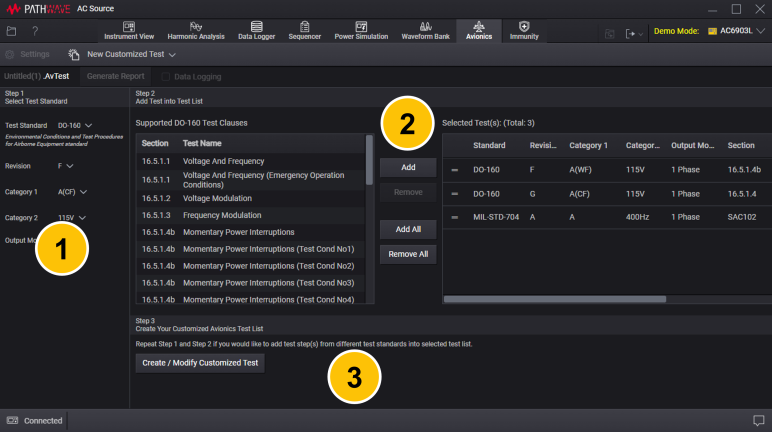Open the Instrument View tool
The height and width of the screenshot is (432, 772).
pos(129,31)
